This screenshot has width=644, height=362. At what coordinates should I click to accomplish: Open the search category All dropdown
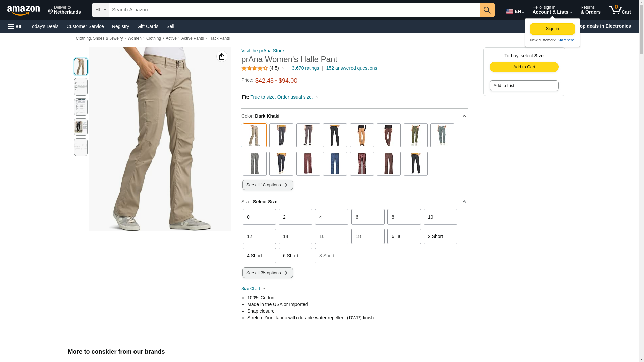tap(100, 10)
